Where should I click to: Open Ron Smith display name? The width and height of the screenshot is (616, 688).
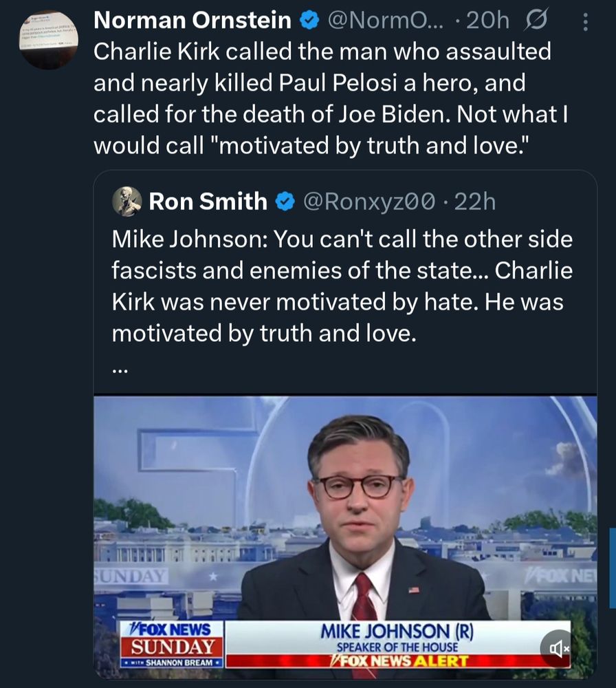pos(208,202)
